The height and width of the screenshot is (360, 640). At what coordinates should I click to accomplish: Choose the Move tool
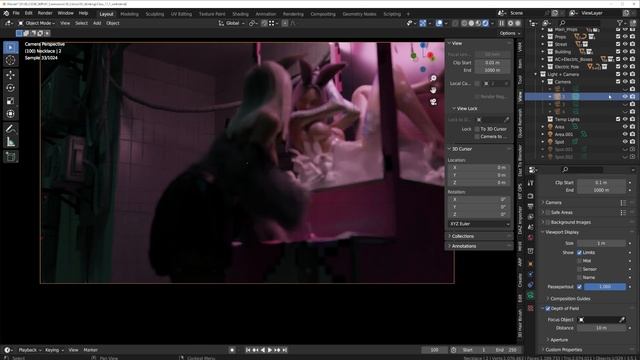click(11, 75)
